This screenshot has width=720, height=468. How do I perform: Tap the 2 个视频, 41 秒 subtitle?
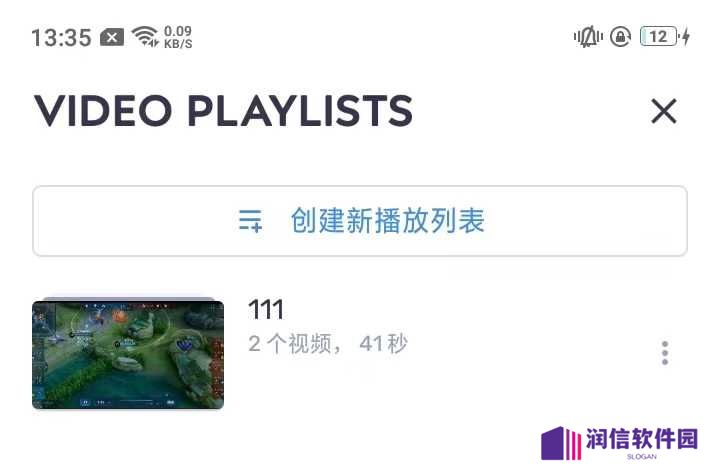pyautogui.click(x=328, y=344)
